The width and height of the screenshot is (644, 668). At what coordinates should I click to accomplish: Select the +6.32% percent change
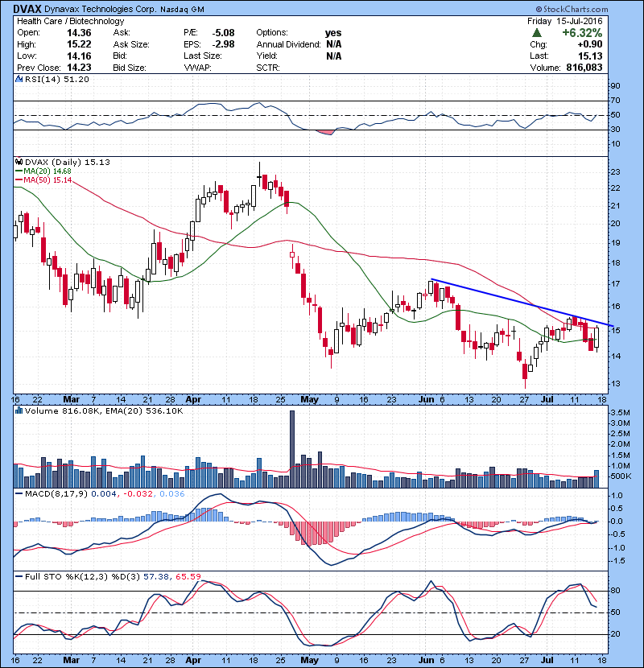tap(582, 33)
